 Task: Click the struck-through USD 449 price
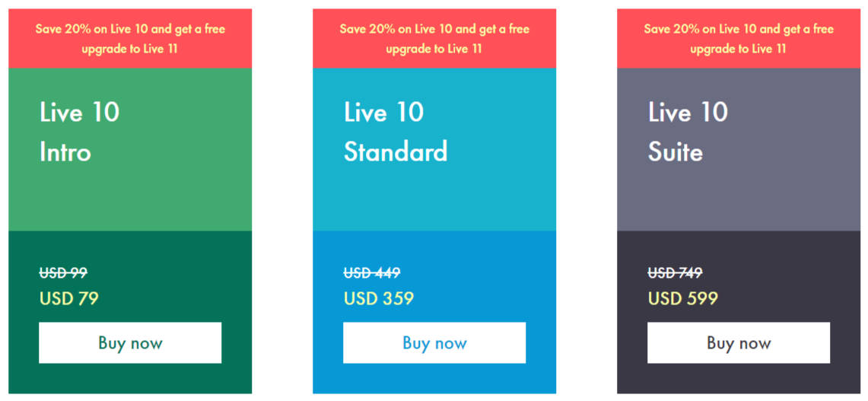pos(372,273)
